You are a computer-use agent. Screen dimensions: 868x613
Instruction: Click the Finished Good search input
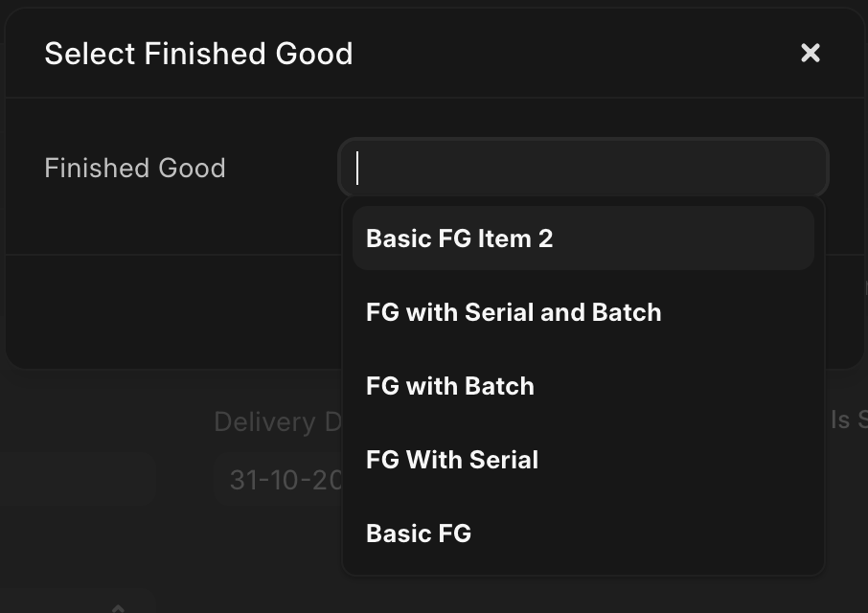click(582, 169)
